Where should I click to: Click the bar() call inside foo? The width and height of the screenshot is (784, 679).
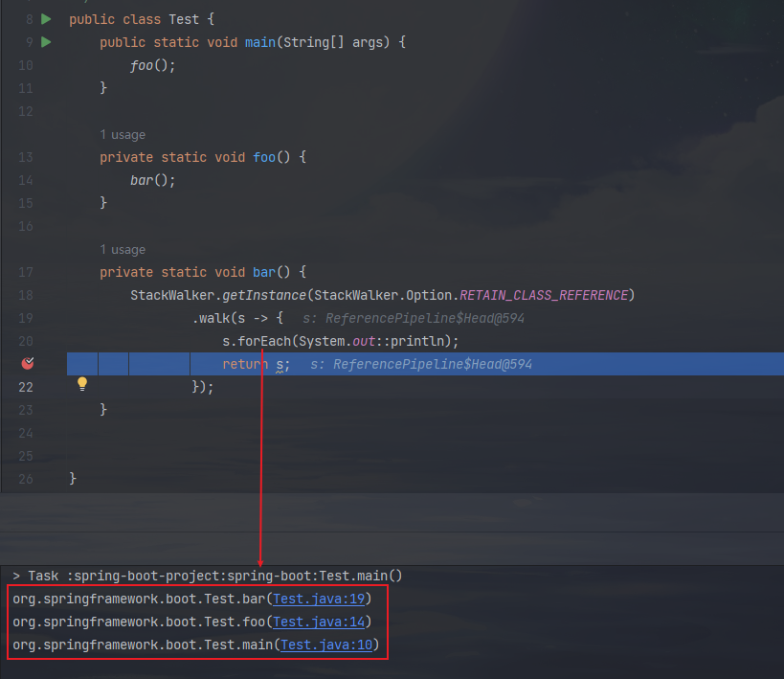tap(152, 180)
